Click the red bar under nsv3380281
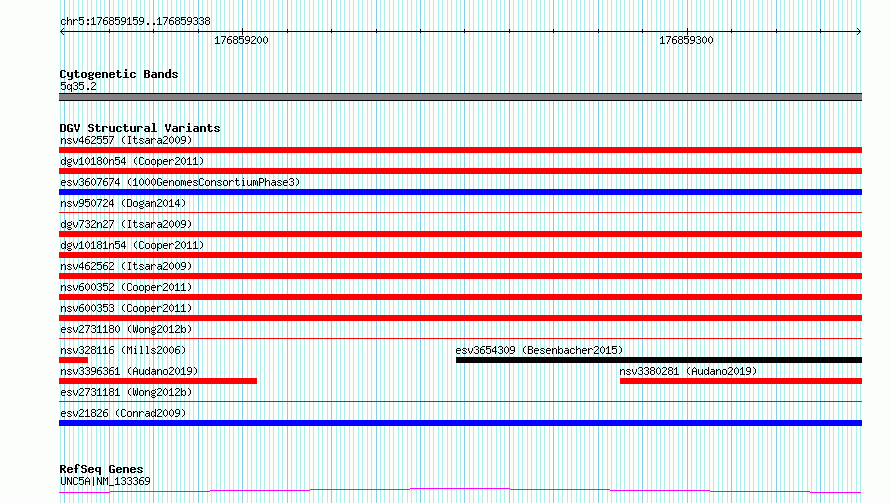The image size is (890, 503). coord(741,381)
